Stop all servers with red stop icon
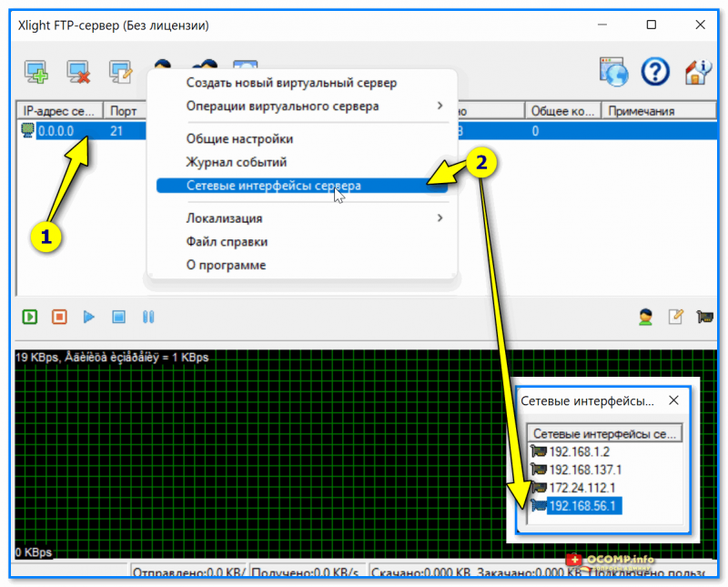 click(x=59, y=317)
